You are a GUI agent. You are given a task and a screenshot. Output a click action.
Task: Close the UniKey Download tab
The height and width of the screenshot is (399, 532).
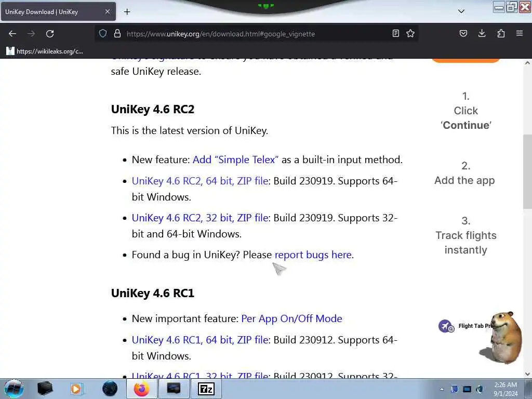click(x=107, y=11)
